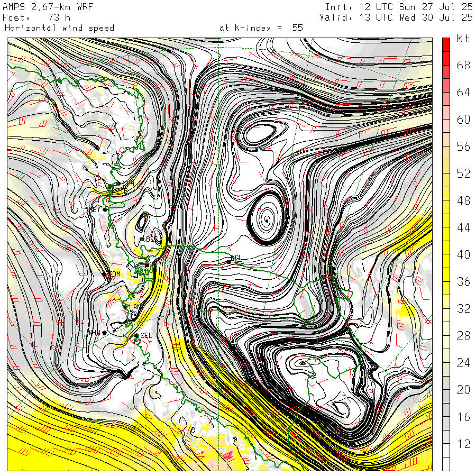The width and height of the screenshot is (476, 476).
Task: Click the 32 value on the color scale
Action: click(463, 309)
